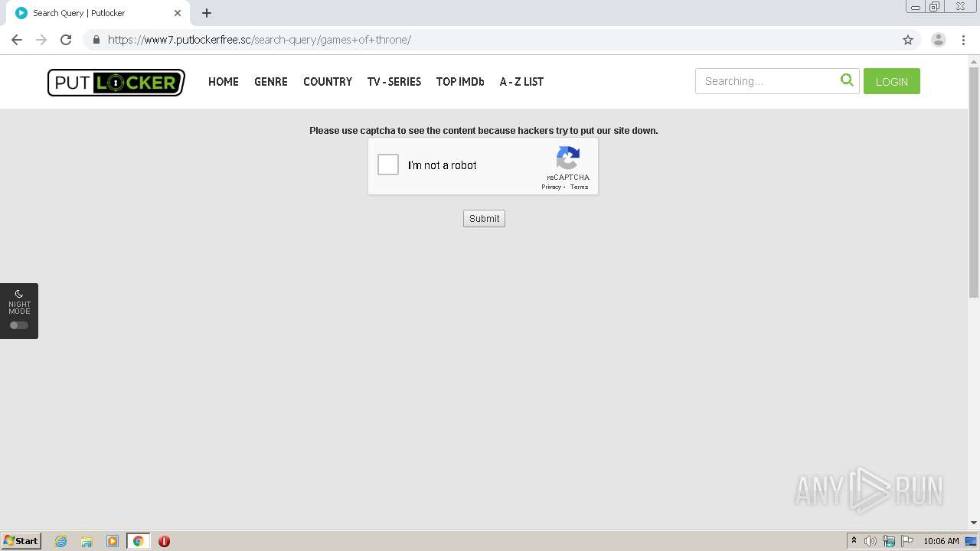The height and width of the screenshot is (551, 980).
Task: Click the browser forward arrow
Action: point(41,40)
